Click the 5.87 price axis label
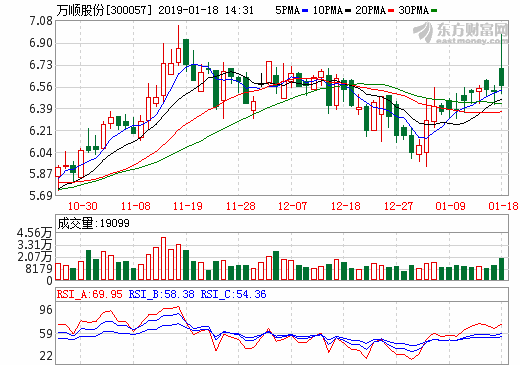Viewport: 520px width, 365px height. tap(41, 174)
